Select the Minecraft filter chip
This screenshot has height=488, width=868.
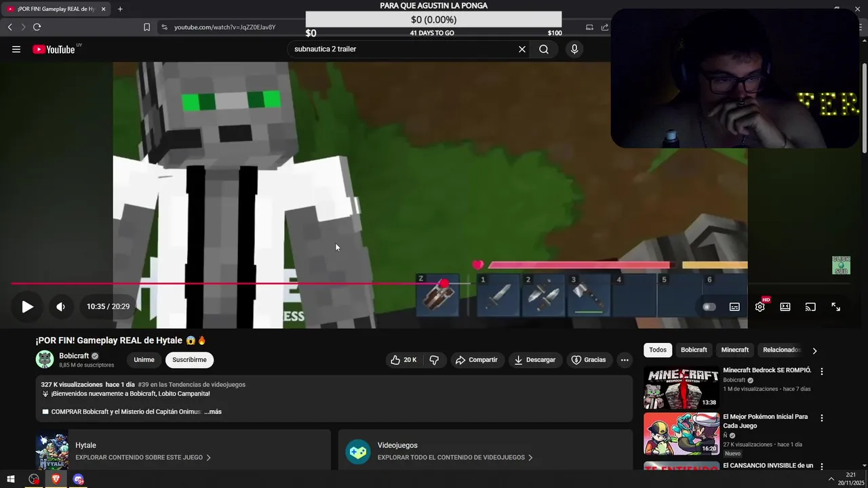(x=735, y=350)
